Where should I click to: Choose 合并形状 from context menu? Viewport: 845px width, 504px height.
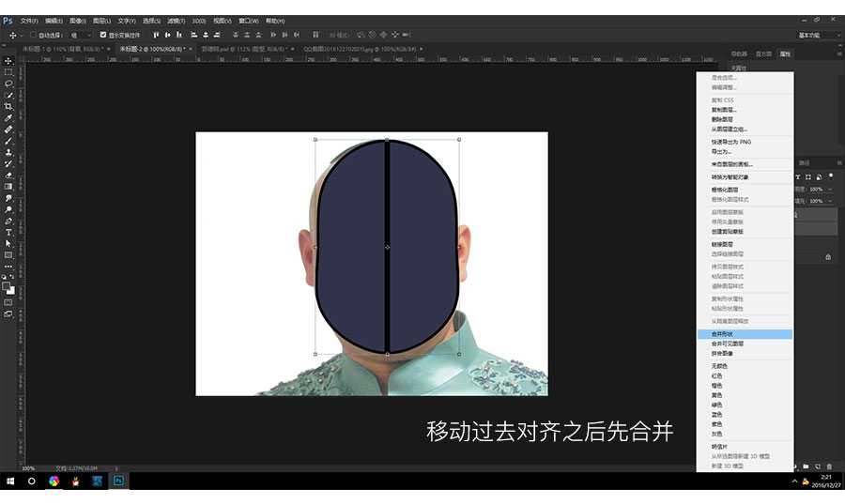[x=721, y=333]
